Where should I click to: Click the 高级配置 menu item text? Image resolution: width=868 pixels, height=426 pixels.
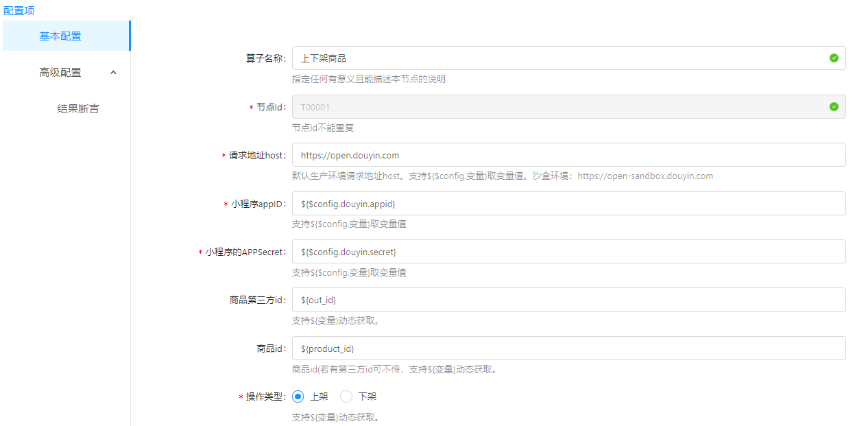(60, 72)
